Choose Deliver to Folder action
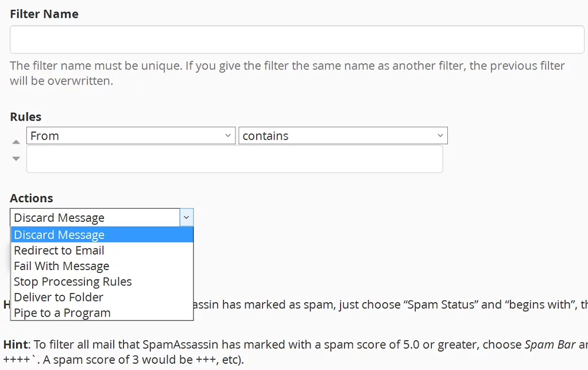 coord(59,297)
